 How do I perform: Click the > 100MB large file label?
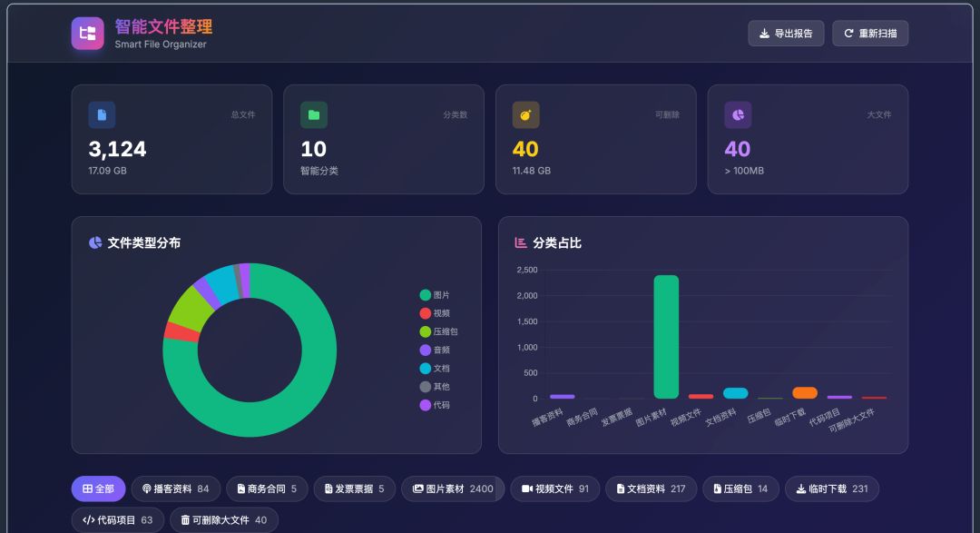pyautogui.click(x=744, y=171)
